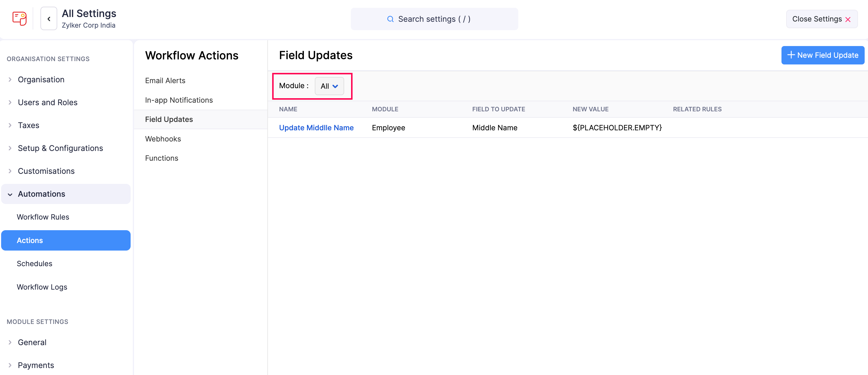The width and height of the screenshot is (868, 375).
Task: Click the Zoho Payroll logo icon
Action: [20, 18]
